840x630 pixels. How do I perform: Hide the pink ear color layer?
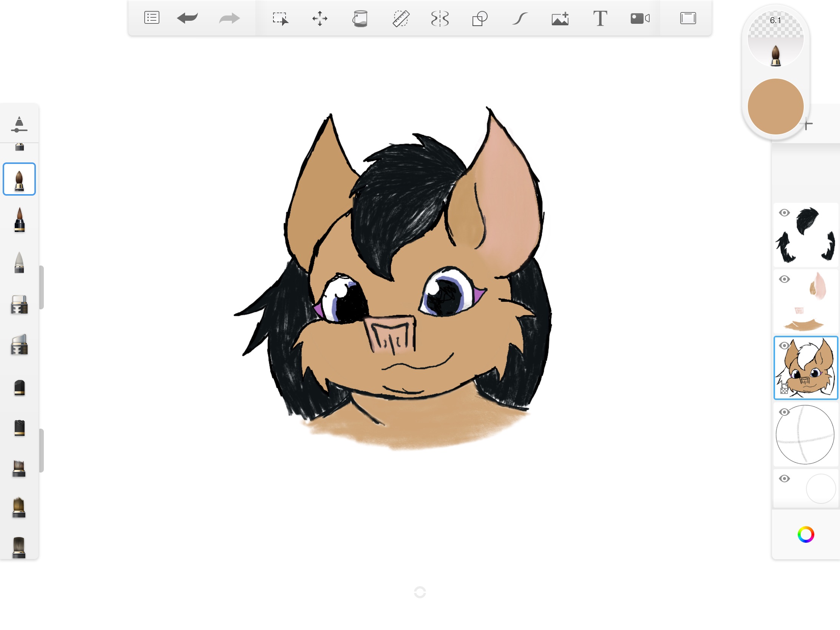(x=784, y=279)
